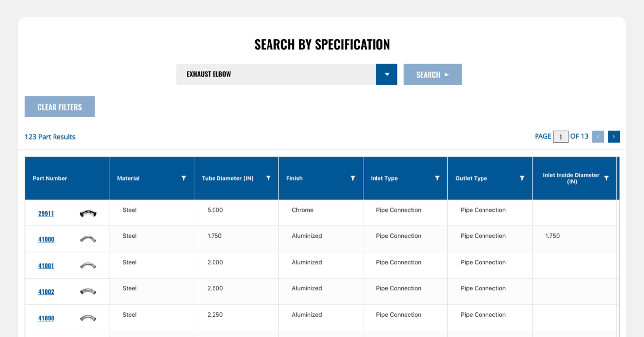Go to next results page arrow
The width and height of the screenshot is (644, 337).
point(614,137)
